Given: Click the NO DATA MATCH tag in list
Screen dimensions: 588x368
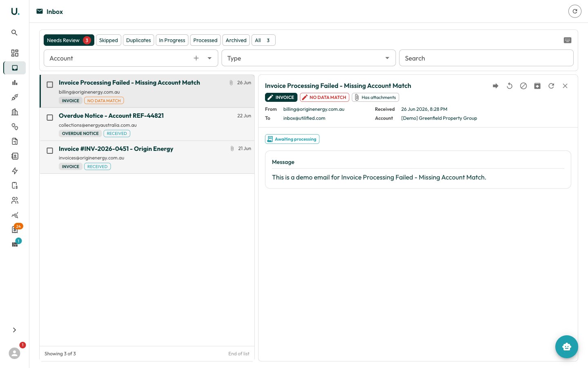Looking at the screenshot, I should [104, 101].
